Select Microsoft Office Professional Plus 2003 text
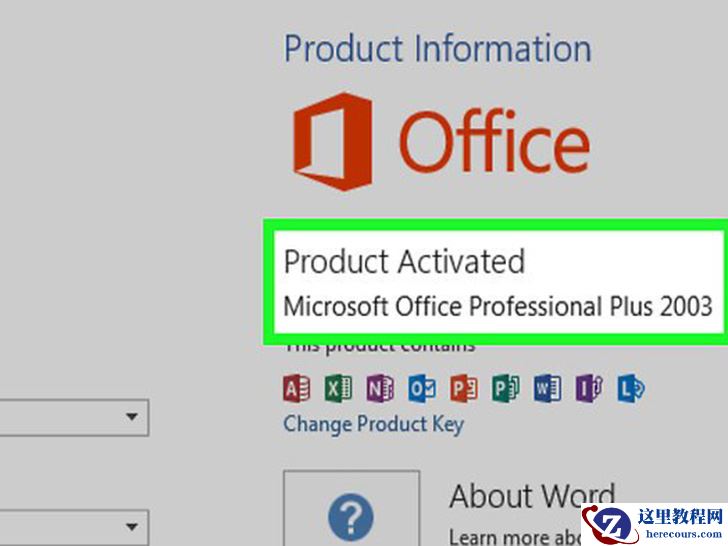728x546 pixels. coord(498,306)
